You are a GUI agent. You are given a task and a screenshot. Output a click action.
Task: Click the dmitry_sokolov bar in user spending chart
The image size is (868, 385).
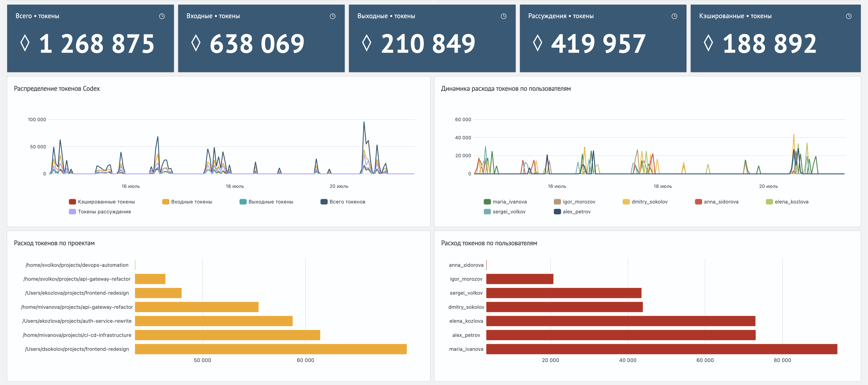tap(564, 307)
